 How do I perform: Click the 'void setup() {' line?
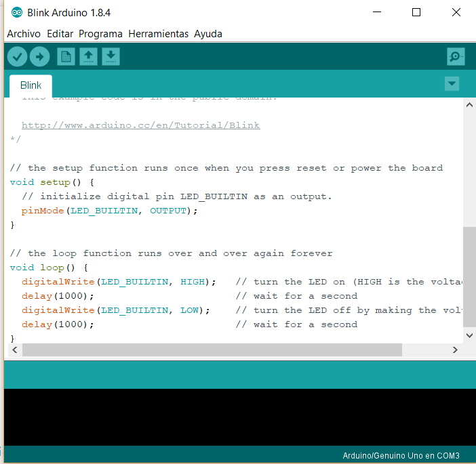click(x=52, y=182)
